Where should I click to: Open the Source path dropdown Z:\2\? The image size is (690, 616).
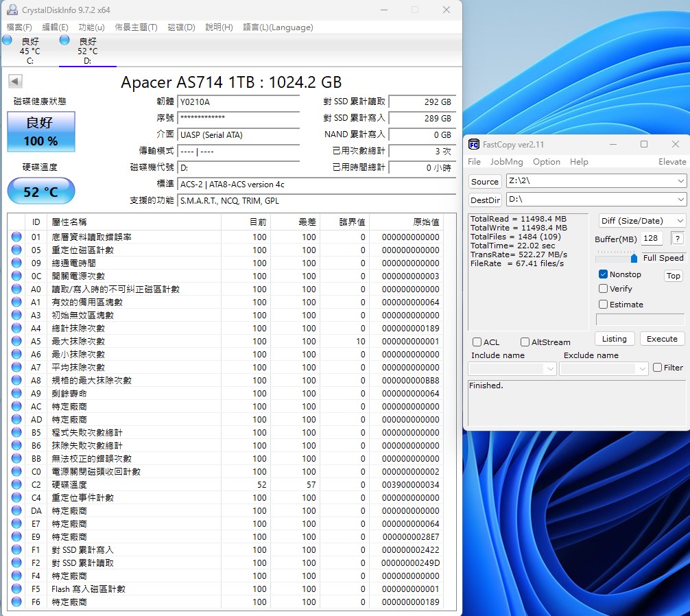coord(681,181)
